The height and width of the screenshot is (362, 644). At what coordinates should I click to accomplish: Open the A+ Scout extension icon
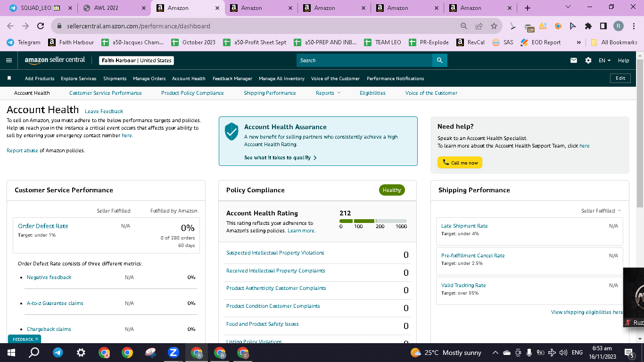pyautogui.click(x=543, y=26)
